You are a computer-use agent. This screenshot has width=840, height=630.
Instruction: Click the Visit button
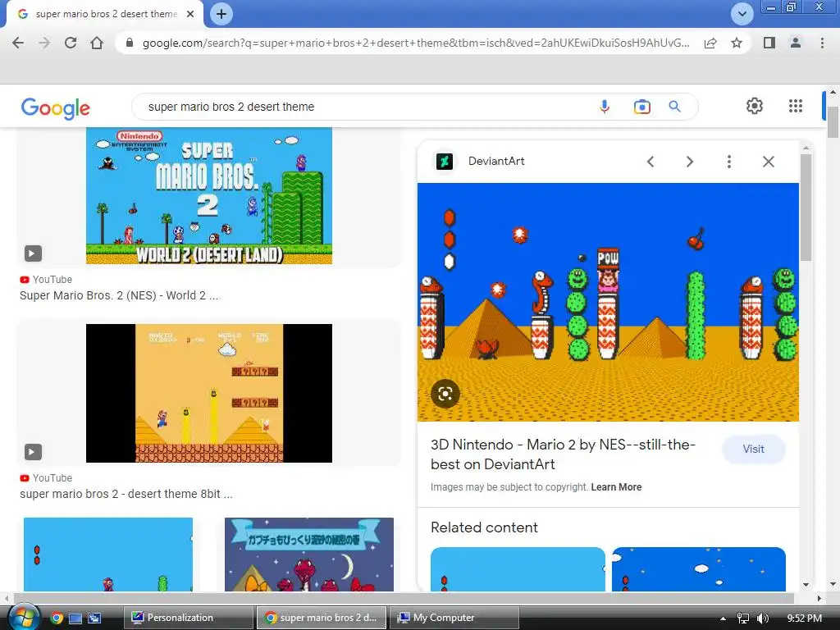click(753, 449)
